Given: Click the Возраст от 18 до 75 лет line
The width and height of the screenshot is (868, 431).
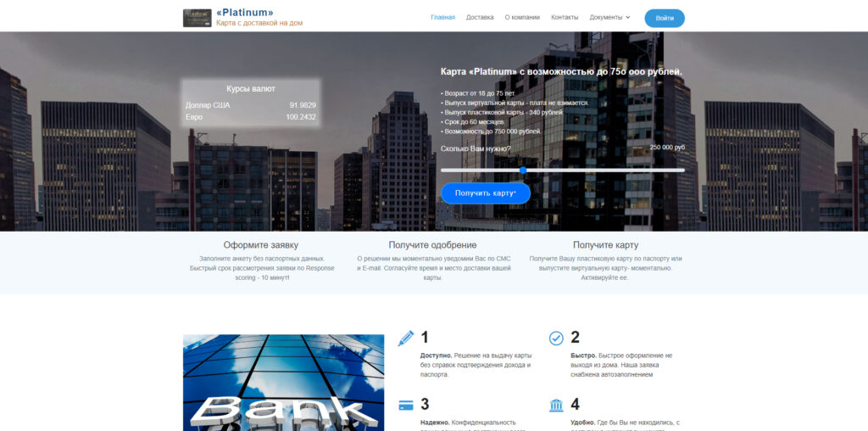Looking at the screenshot, I should coord(478,93).
